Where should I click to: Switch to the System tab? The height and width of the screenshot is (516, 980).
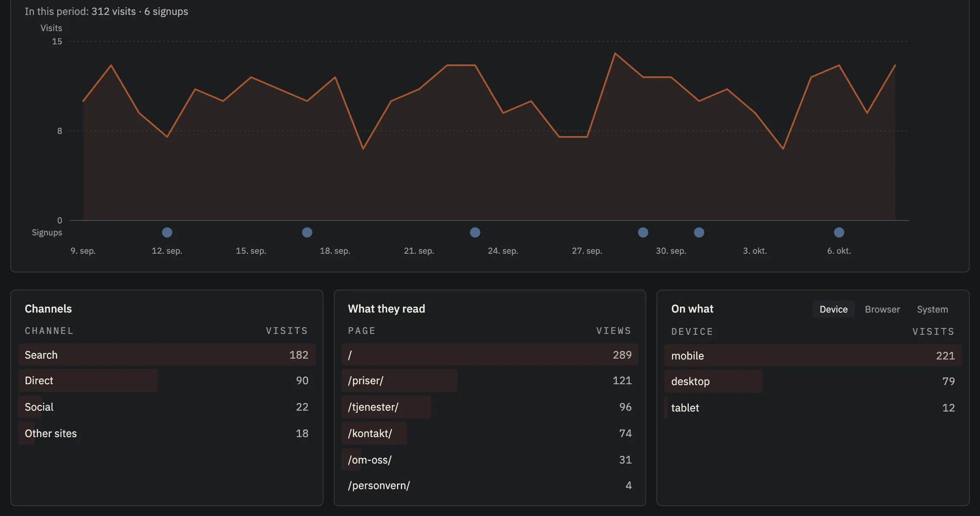coord(932,309)
